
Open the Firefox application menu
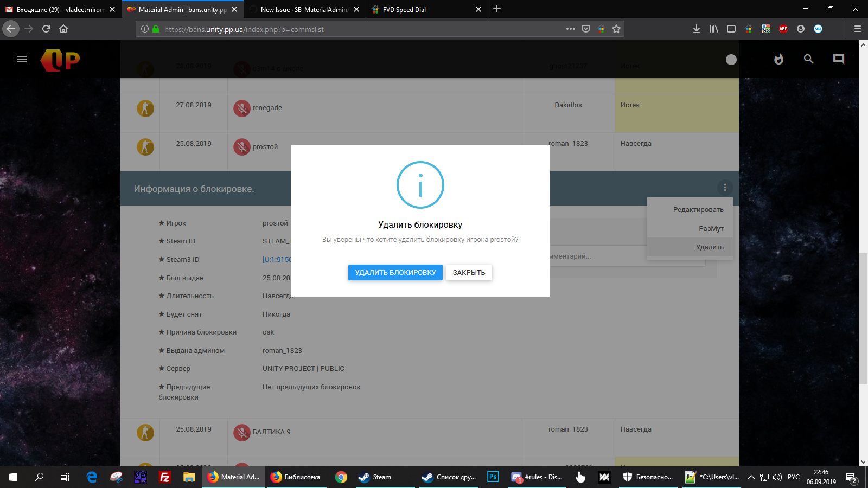[858, 29]
